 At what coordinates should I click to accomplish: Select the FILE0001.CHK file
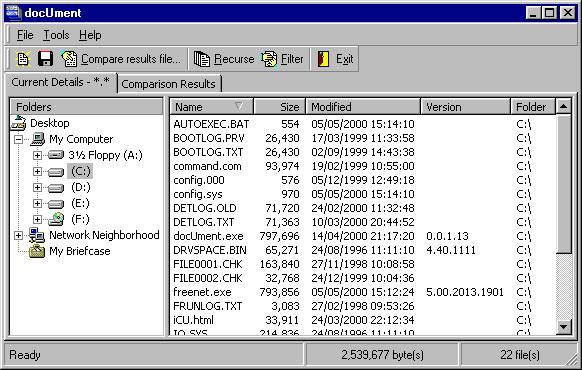pyautogui.click(x=207, y=264)
